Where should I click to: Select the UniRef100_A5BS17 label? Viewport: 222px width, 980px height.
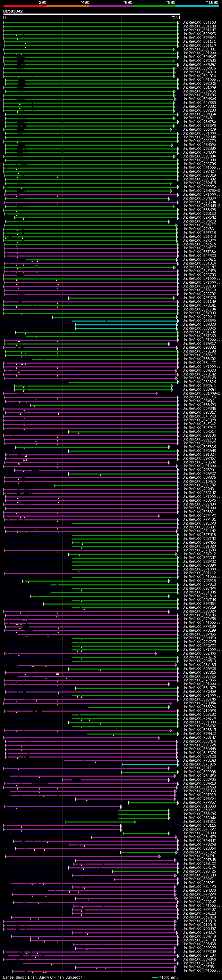199,355
